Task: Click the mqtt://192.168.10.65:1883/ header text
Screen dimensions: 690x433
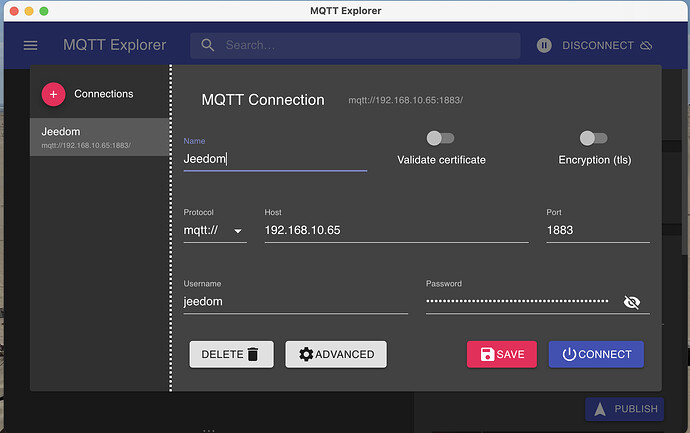Action: 405,100
